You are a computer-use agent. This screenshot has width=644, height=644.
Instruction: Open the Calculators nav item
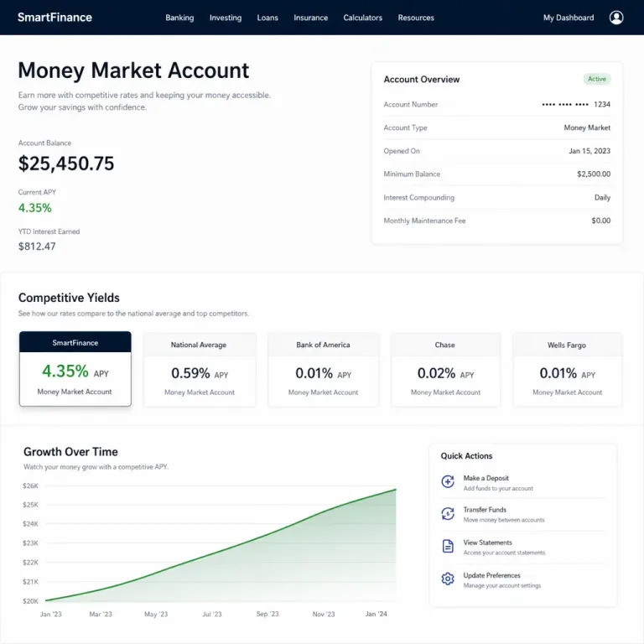click(x=362, y=18)
